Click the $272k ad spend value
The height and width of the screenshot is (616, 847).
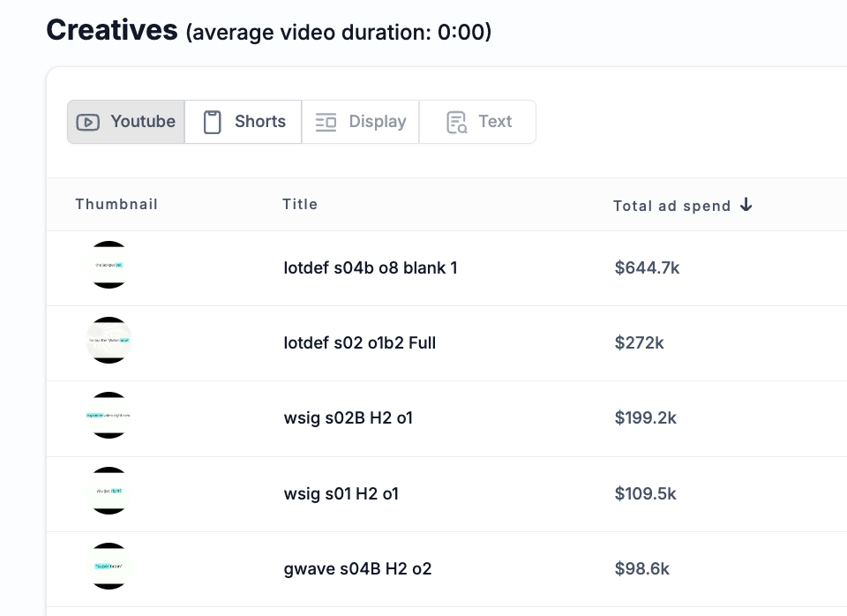(x=639, y=342)
